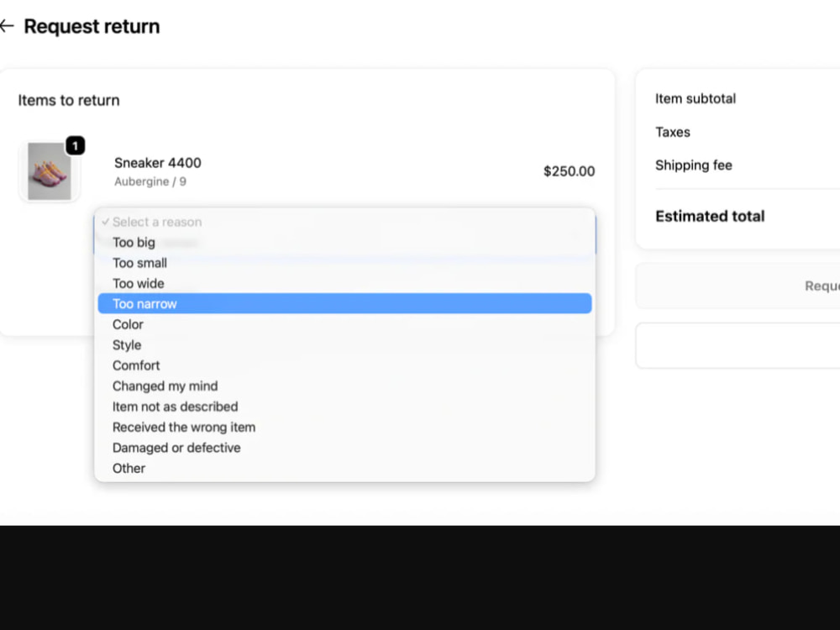Click the "Shipping fee" label

click(694, 165)
